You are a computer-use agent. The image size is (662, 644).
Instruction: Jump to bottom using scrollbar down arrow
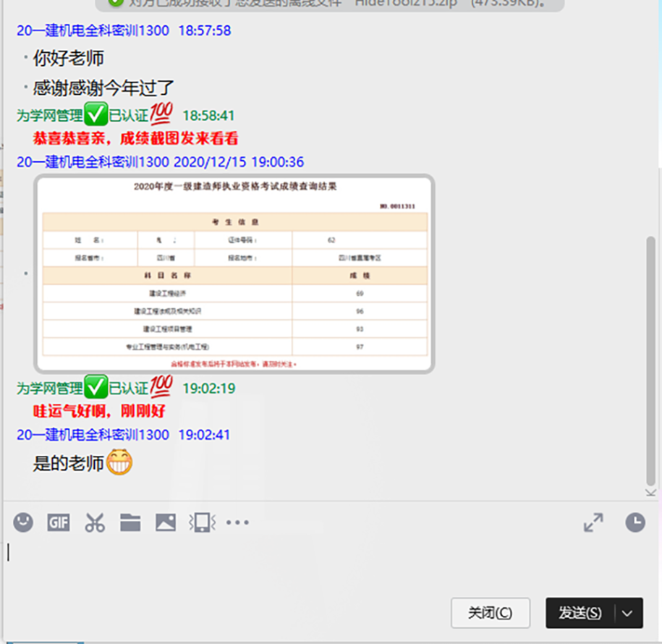[x=650, y=493]
